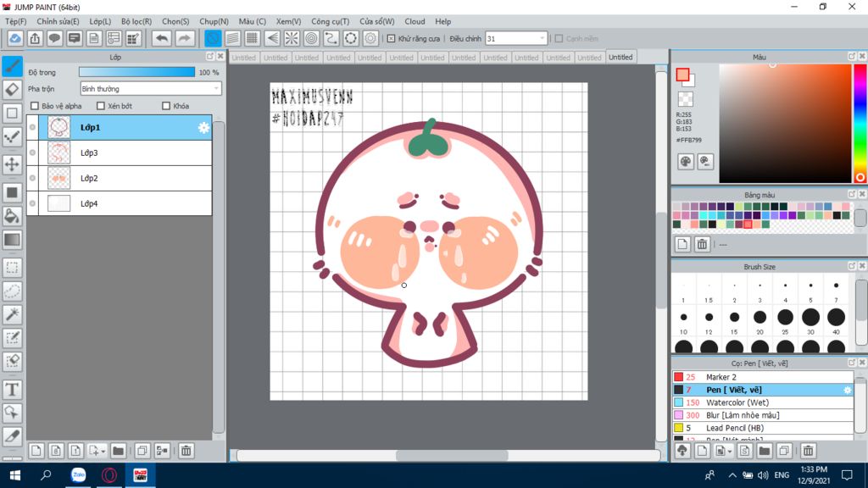
Task: Open Pen [Viết, vẽ] brush settings gear
Action: click(847, 390)
